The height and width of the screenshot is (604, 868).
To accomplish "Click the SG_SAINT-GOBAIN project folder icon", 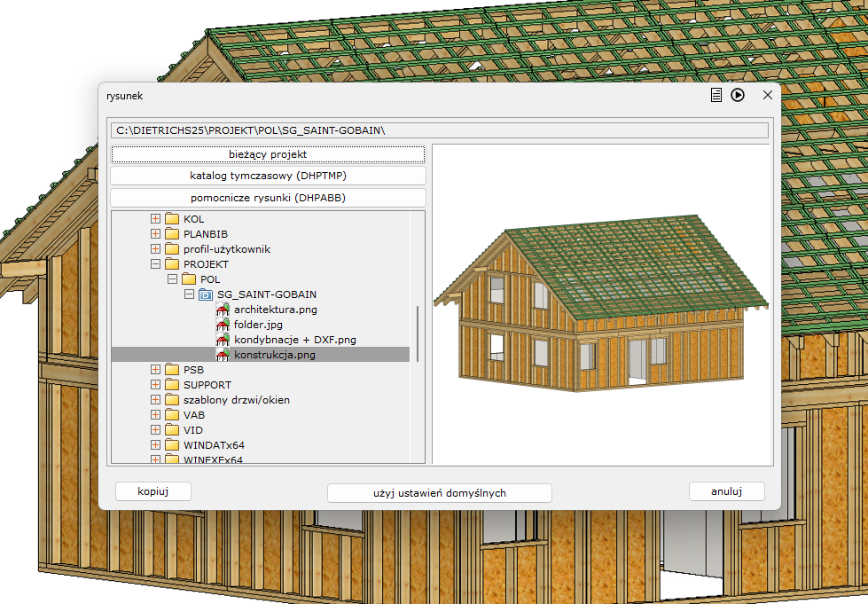I will pos(206,294).
